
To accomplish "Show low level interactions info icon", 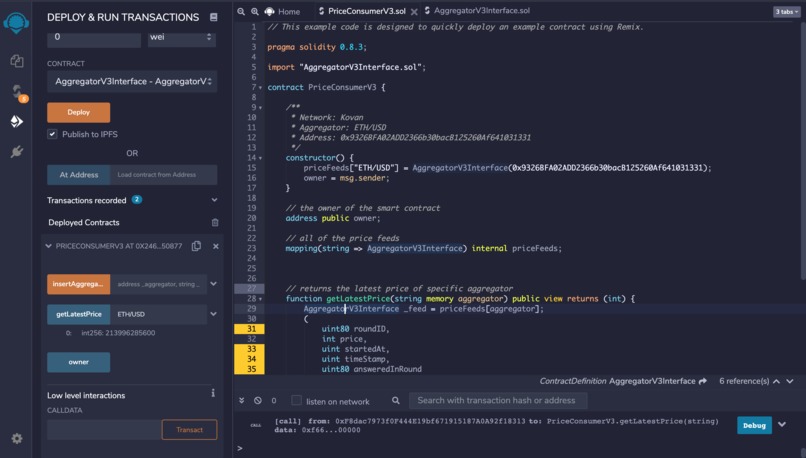I will coord(213,393).
